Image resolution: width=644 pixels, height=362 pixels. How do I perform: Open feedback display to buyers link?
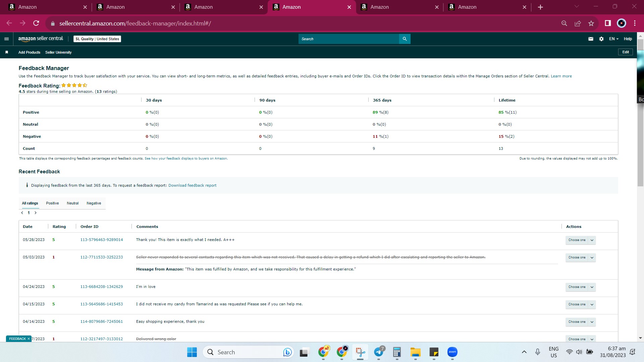(186, 159)
